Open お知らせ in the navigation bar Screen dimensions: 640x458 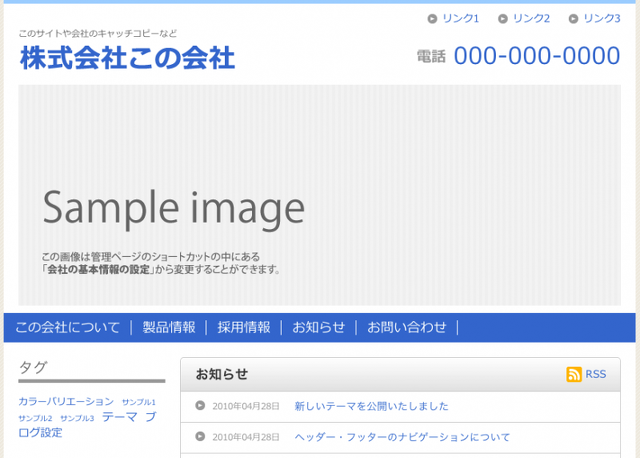tap(318, 327)
